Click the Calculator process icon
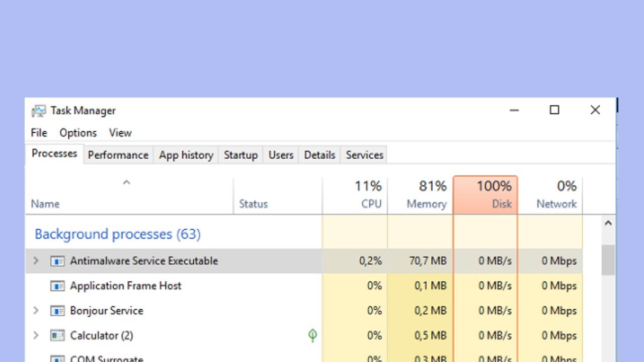 click(58, 335)
